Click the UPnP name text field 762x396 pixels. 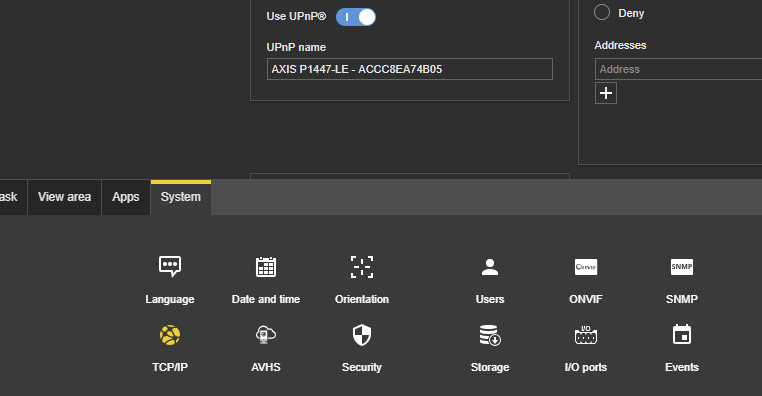click(410, 69)
